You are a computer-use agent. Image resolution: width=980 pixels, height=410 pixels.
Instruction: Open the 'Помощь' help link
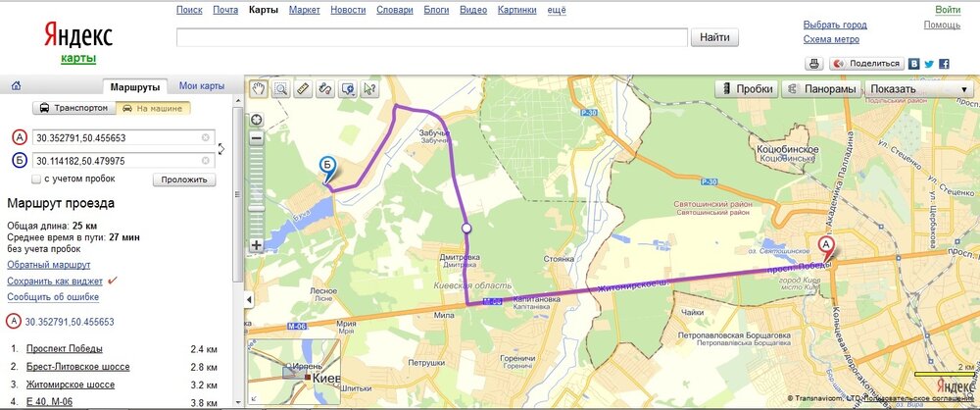tap(942, 25)
